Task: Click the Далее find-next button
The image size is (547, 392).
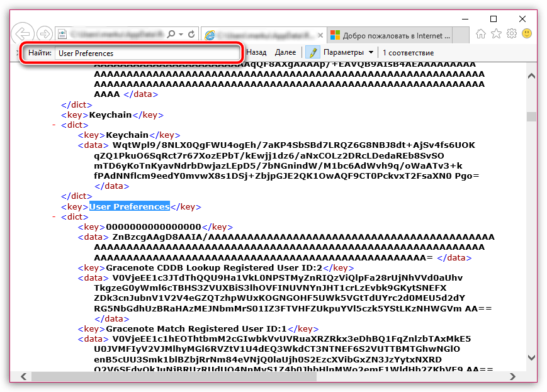Action: 285,53
